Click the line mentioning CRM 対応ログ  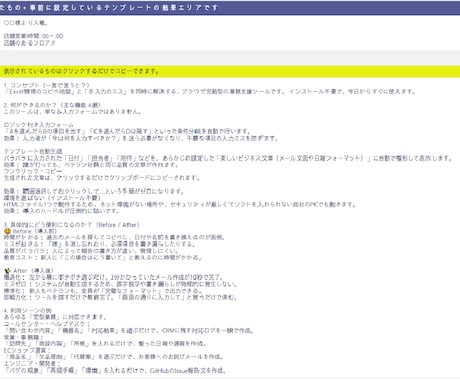coord(129,331)
